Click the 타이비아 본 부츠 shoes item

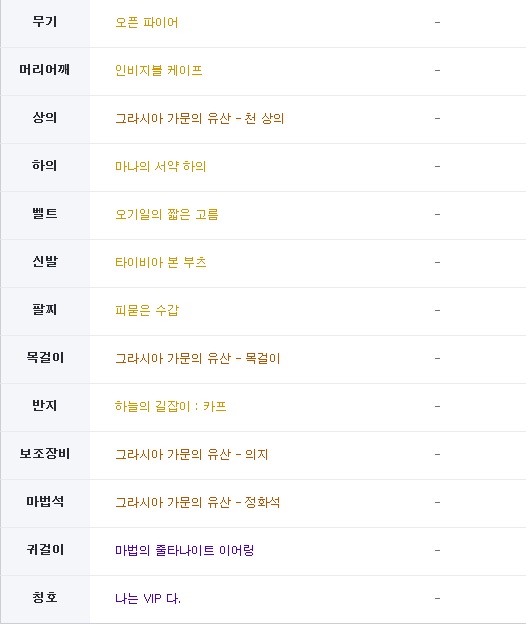160,262
